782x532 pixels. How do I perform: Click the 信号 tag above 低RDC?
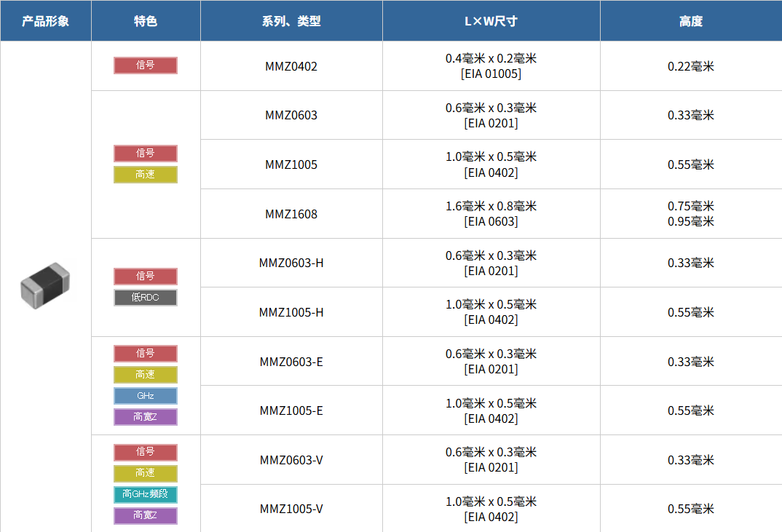pyautogui.click(x=146, y=277)
